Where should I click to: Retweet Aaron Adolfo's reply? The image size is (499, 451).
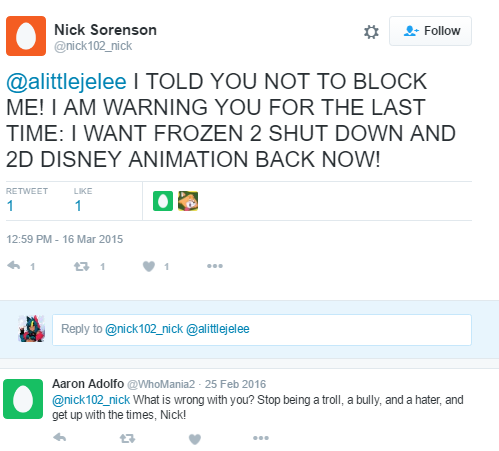[127, 438]
